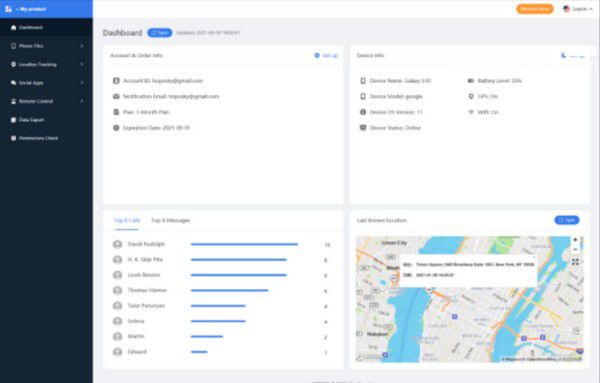
Task: Select the Top 8 Calls tab
Action: (127, 220)
